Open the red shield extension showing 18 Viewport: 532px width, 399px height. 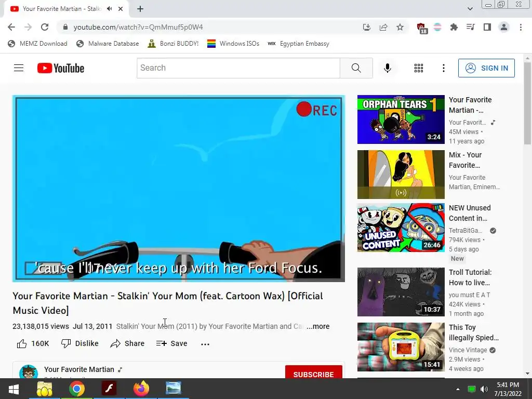point(422,28)
